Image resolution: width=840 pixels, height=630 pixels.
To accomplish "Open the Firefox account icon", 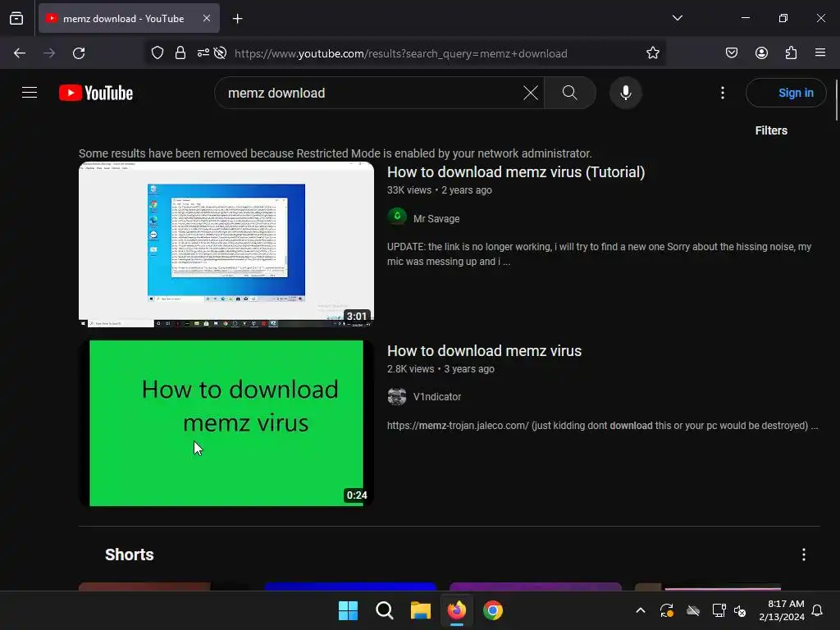I will pos(761,53).
